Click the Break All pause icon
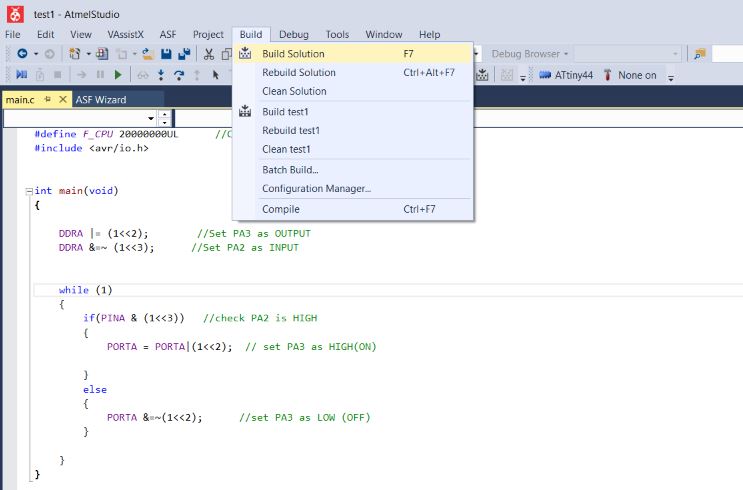 tap(100, 74)
